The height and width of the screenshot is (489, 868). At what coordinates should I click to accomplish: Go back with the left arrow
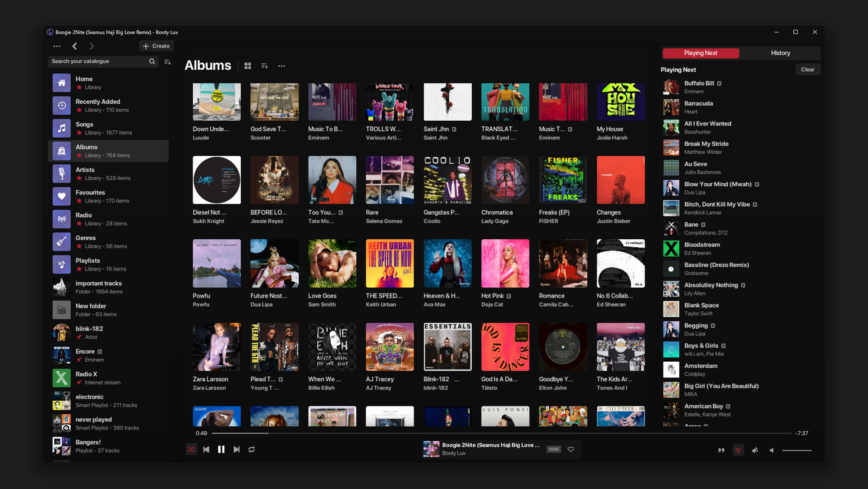pos(75,46)
